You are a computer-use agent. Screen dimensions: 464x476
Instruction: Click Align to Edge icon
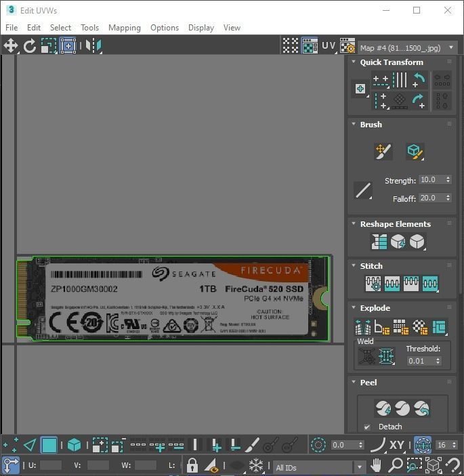[x=400, y=101]
